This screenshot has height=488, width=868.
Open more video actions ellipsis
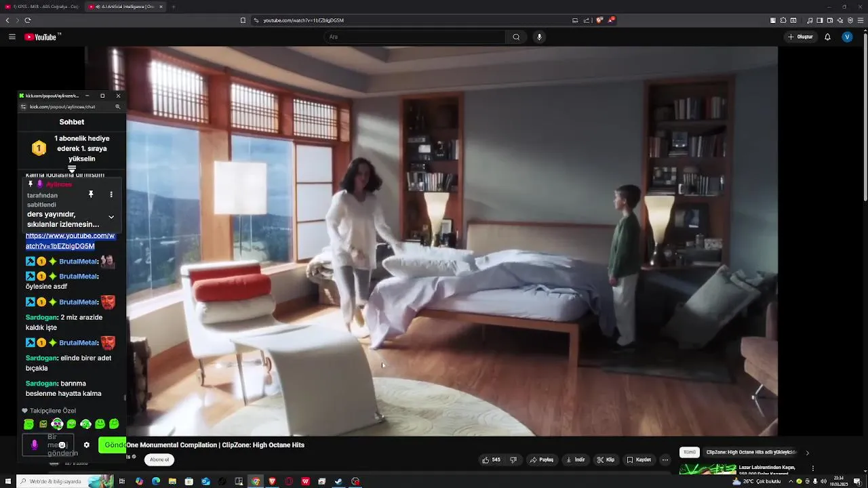pos(665,460)
